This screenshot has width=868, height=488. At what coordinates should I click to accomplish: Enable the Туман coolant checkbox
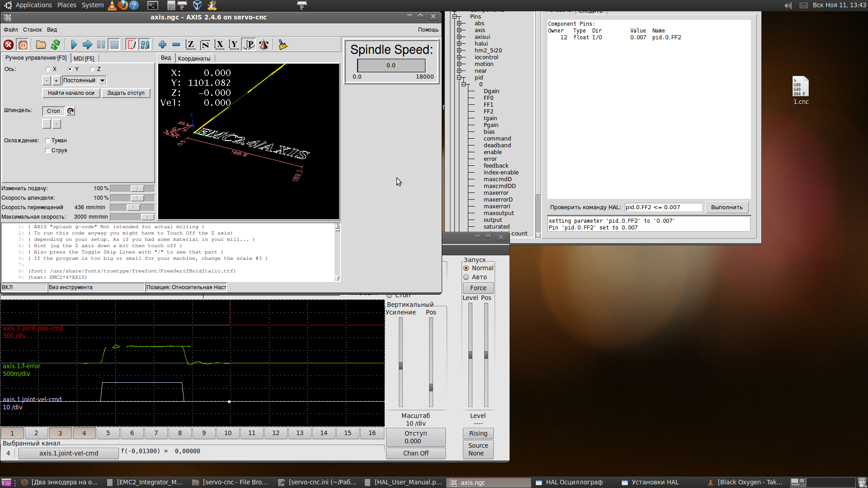48,141
